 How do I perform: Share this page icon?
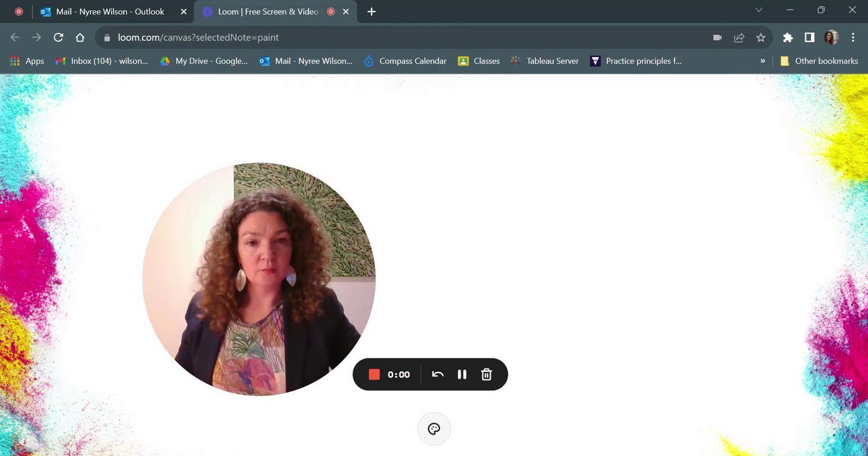(x=739, y=37)
